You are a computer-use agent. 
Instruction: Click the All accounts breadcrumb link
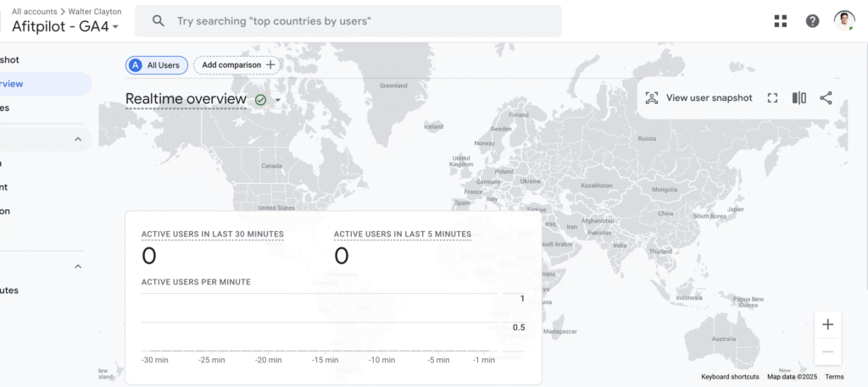coord(35,12)
